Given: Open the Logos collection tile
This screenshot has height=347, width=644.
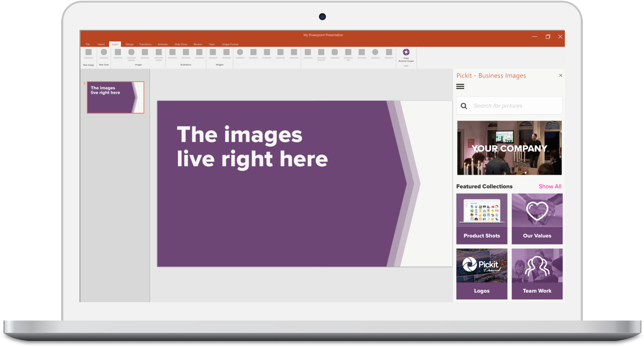Looking at the screenshot, I should [x=482, y=274].
